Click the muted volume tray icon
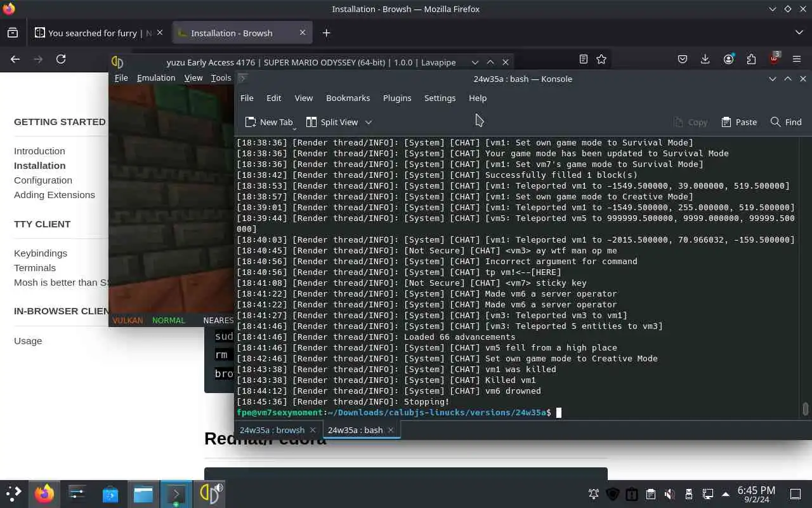The height and width of the screenshot is (508, 812). [x=669, y=494]
